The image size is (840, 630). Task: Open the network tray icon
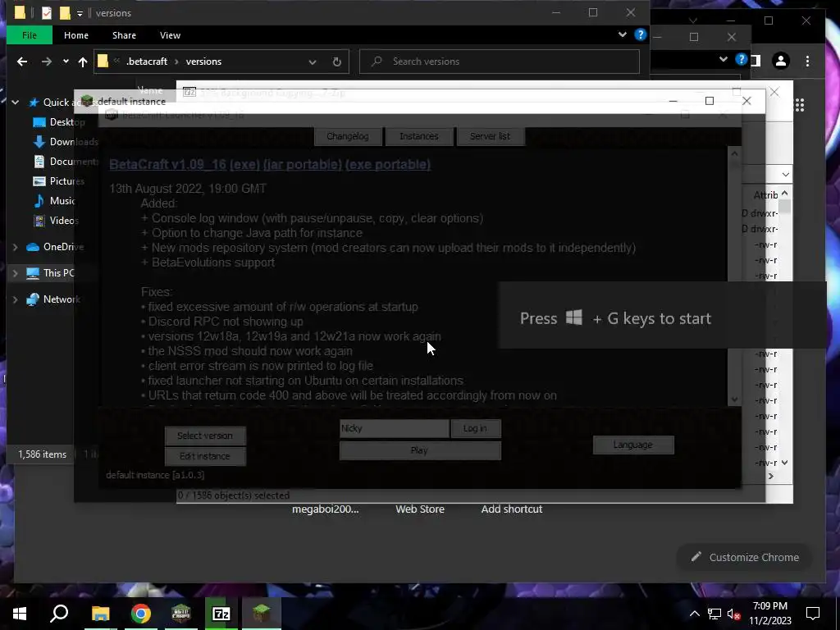[x=714, y=614]
